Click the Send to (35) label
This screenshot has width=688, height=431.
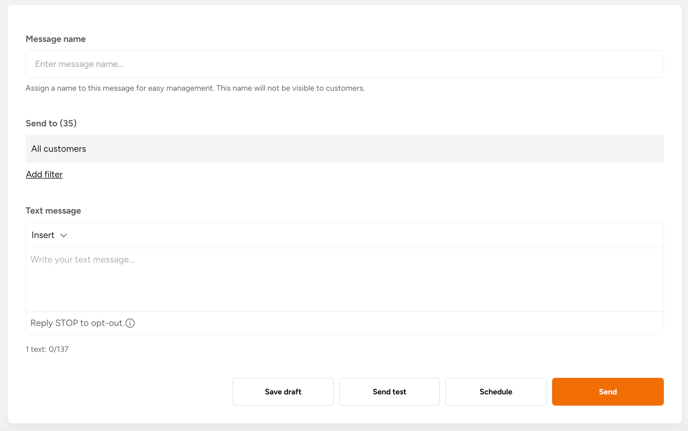click(x=51, y=123)
